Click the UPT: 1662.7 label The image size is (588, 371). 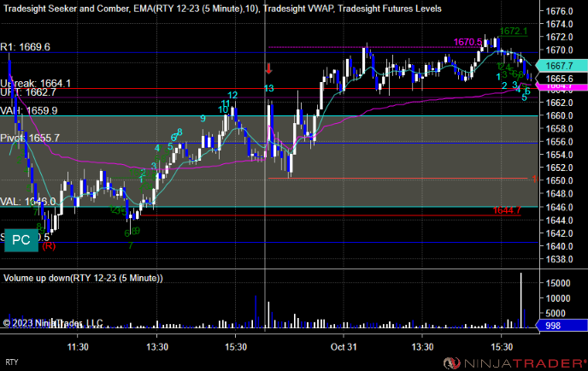coord(28,92)
